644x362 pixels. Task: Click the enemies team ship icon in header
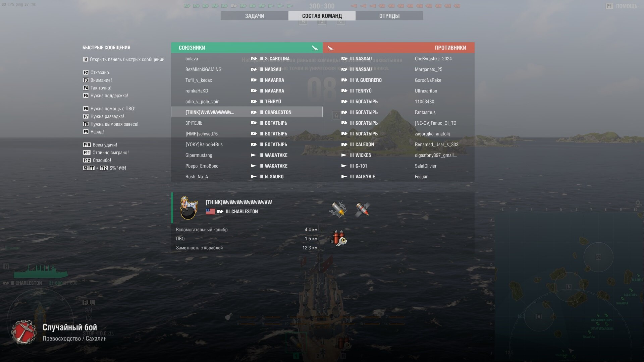tap(330, 48)
